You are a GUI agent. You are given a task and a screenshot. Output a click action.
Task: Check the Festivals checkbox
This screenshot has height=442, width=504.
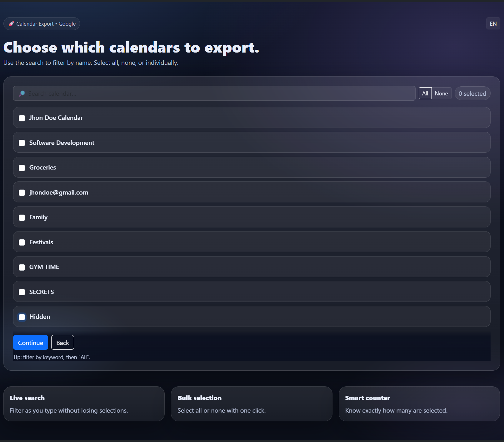(x=22, y=242)
